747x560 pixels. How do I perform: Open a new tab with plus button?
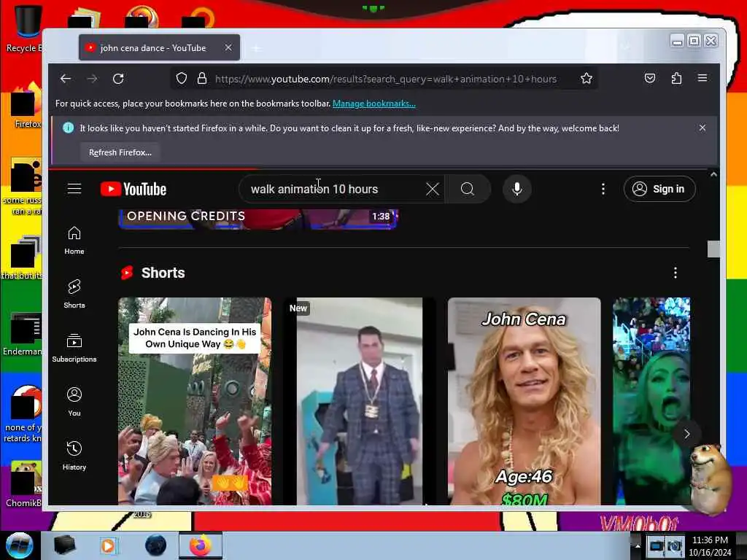256,48
